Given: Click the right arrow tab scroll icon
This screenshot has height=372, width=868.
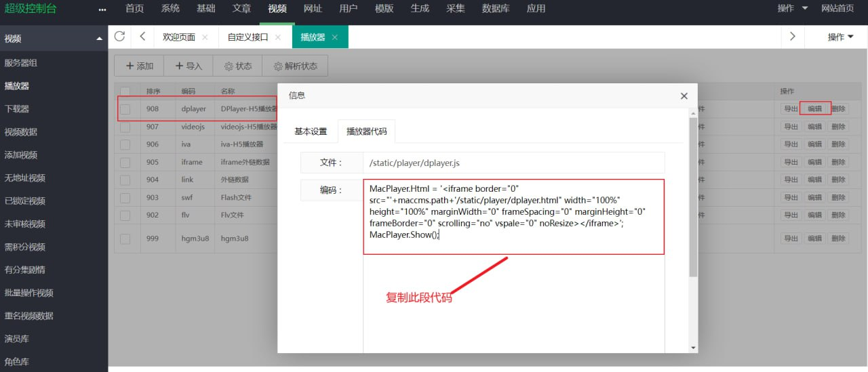Looking at the screenshot, I should [x=792, y=37].
